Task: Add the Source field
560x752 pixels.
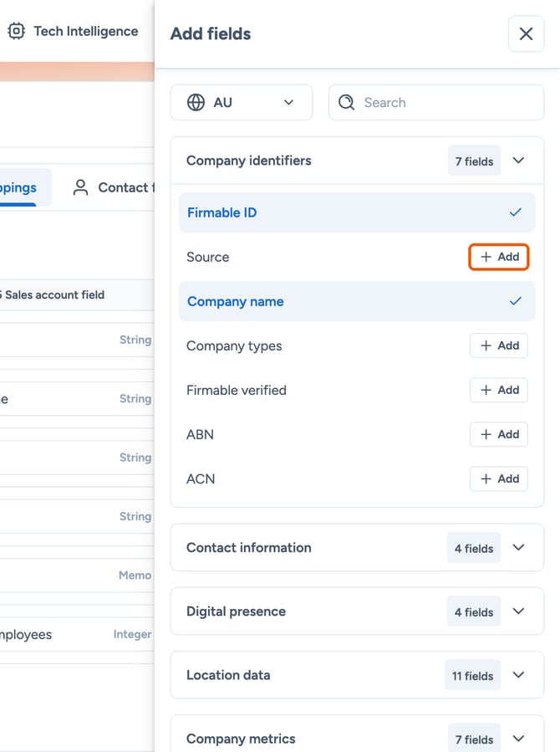Action: tap(499, 257)
